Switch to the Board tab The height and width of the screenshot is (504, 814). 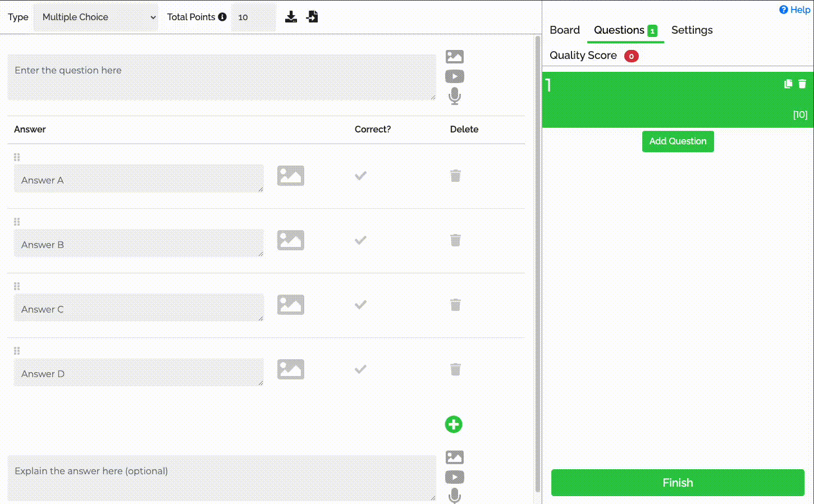tap(564, 30)
